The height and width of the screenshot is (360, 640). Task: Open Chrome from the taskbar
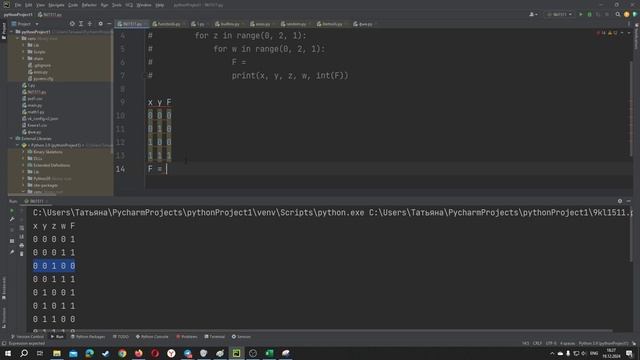[x=122, y=353]
